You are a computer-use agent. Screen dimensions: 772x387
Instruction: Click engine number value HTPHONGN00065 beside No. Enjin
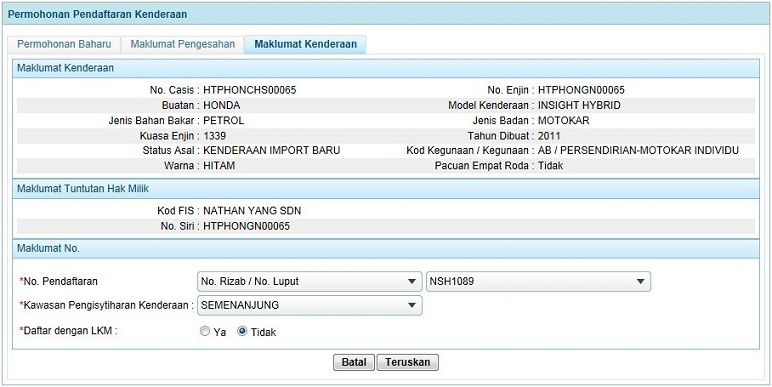[581, 90]
